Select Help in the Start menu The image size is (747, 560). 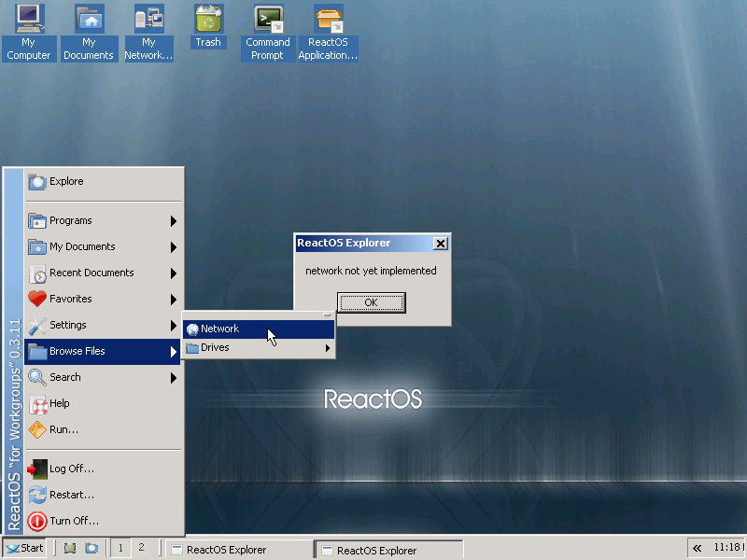coord(104,404)
